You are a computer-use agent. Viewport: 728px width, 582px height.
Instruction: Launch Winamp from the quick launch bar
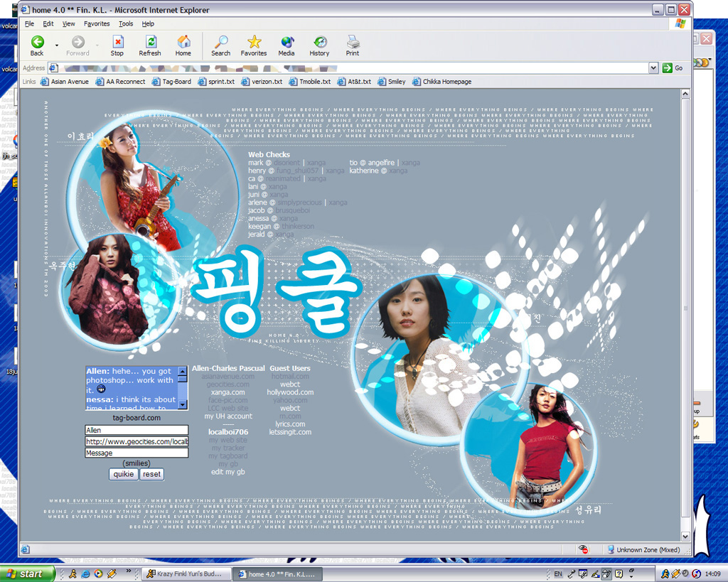tap(112, 573)
